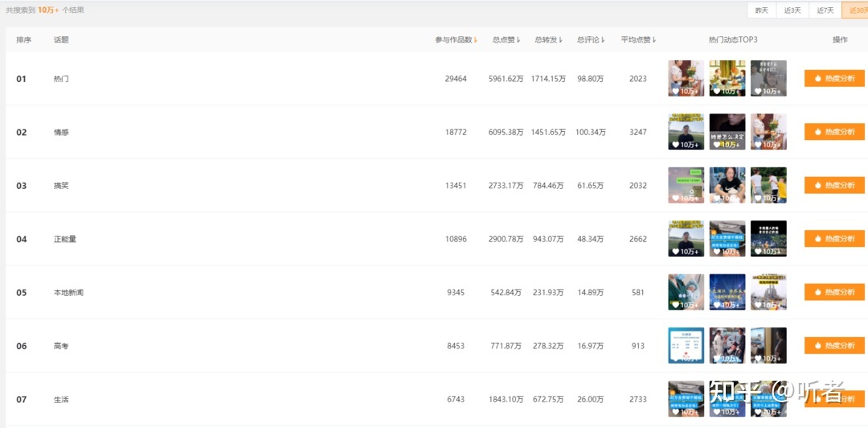
Task: Open first hot video thumbnail for 热门
Action: point(686,78)
